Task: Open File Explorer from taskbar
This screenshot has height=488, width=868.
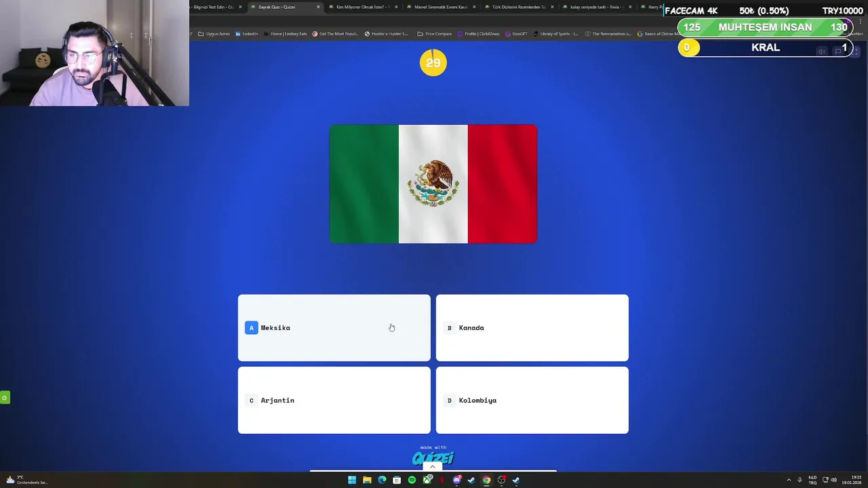Action: pyautogui.click(x=367, y=480)
